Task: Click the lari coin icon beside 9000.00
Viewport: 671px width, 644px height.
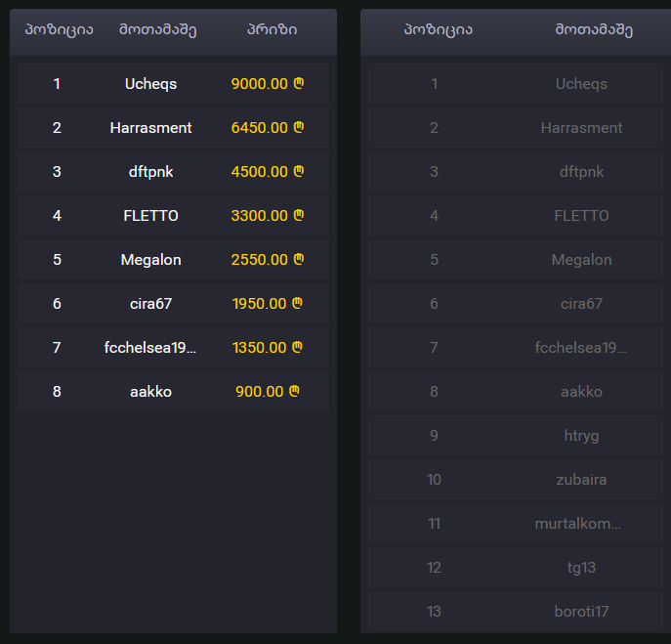Action: [x=299, y=83]
